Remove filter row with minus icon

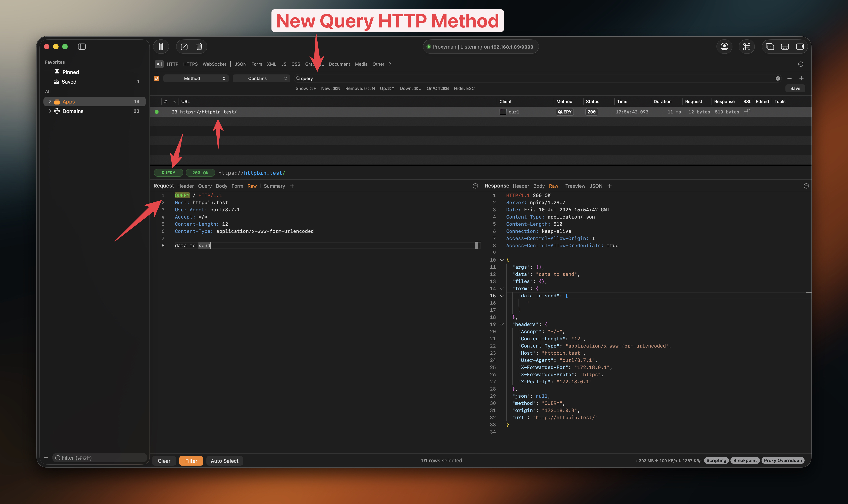click(789, 78)
